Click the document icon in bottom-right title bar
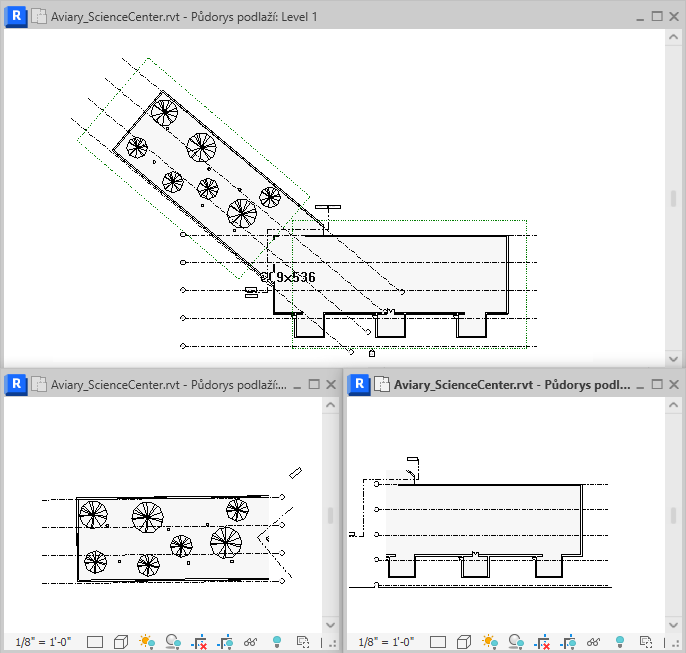Screen dimensions: 686x653 382,384
